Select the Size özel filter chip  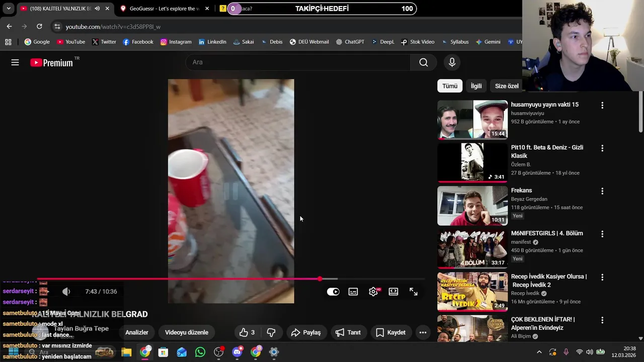point(507,86)
